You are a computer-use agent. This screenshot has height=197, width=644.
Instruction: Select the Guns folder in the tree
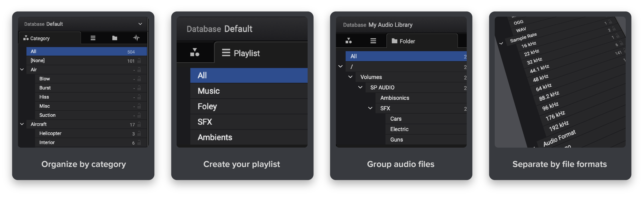tap(396, 139)
